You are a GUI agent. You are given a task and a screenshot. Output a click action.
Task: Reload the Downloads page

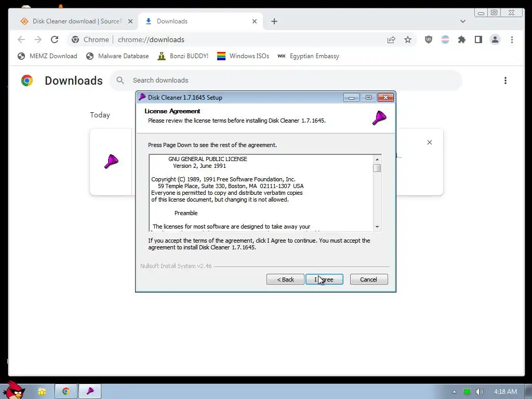pyautogui.click(x=55, y=39)
